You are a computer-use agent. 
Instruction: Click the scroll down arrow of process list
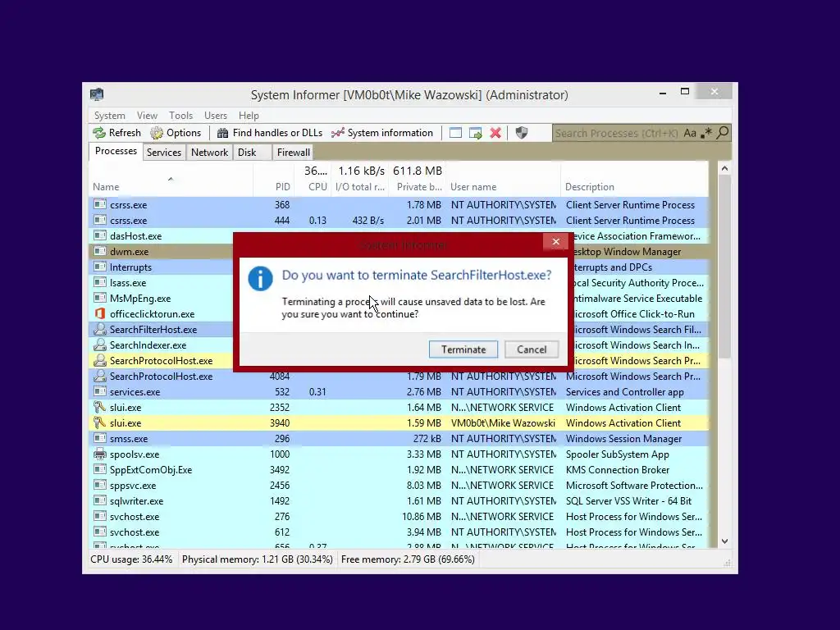(x=724, y=541)
